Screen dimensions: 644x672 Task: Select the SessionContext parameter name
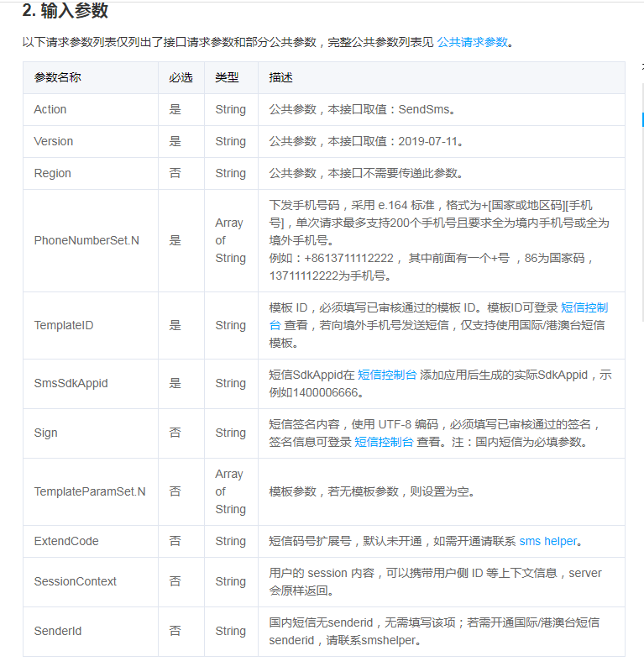tap(76, 581)
